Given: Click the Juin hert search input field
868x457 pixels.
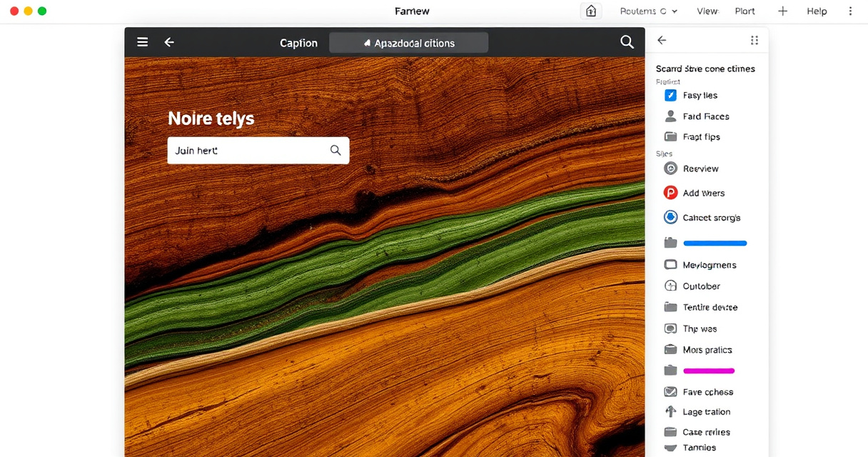Looking at the screenshot, I should tap(246, 151).
